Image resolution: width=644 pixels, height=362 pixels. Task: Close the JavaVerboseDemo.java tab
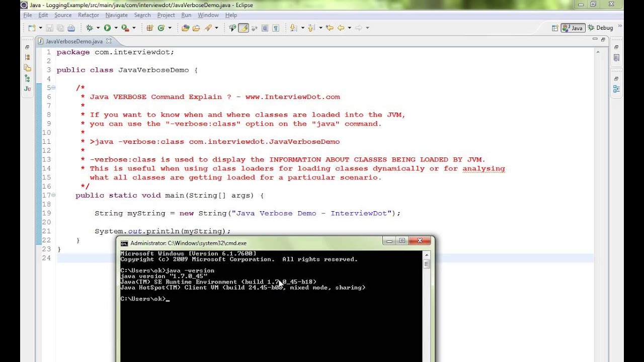point(108,41)
